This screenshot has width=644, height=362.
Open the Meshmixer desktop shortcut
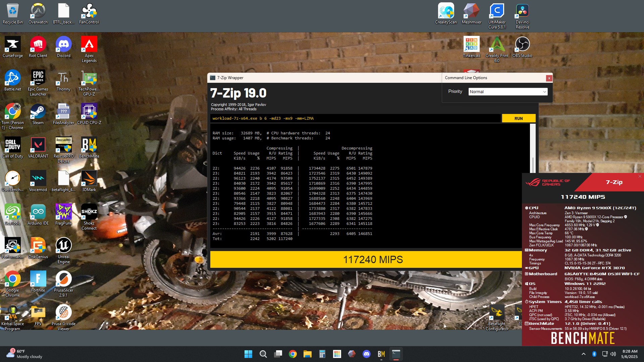tap(471, 14)
